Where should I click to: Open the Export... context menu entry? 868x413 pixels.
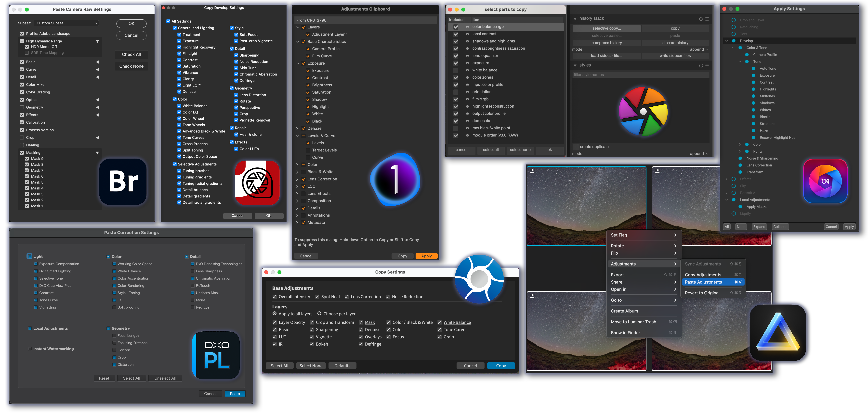[619, 275]
